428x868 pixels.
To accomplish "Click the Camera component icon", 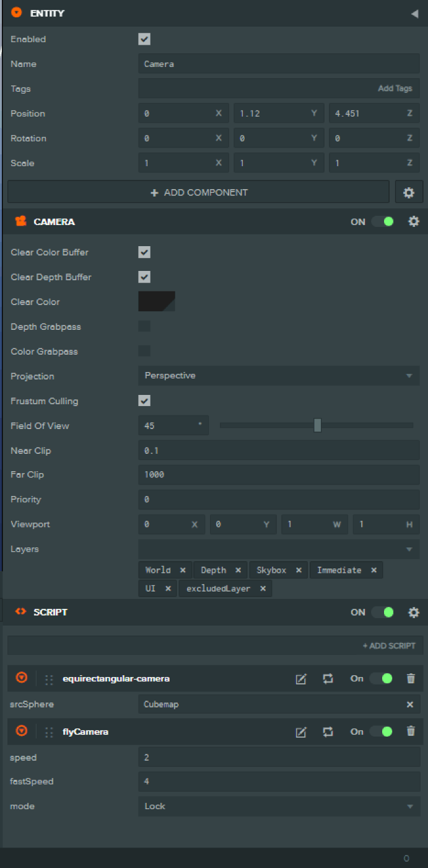I will click(20, 221).
